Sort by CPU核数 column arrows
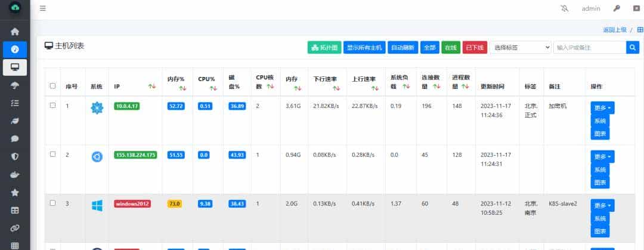The width and height of the screenshot is (644, 250). tap(270, 87)
